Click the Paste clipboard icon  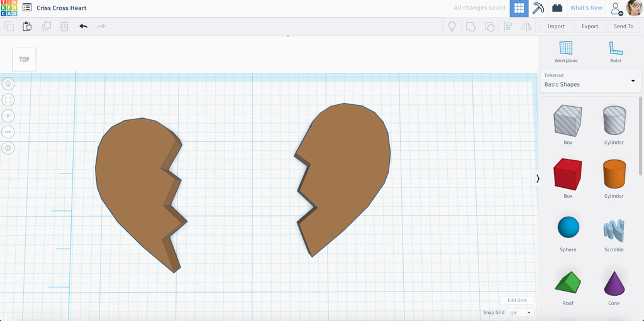tap(27, 26)
